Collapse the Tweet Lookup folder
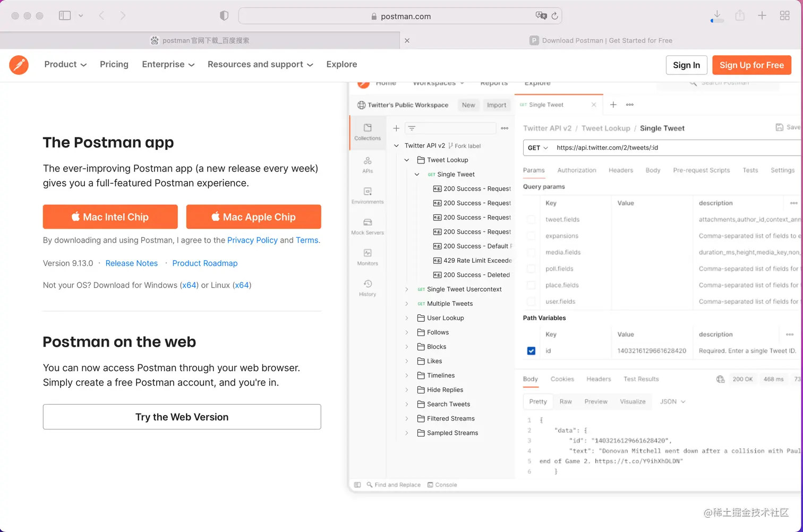The height and width of the screenshot is (532, 803). 407,160
